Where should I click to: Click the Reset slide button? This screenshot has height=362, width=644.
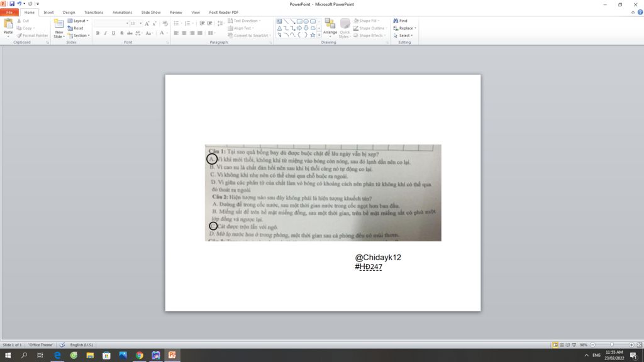(75, 28)
